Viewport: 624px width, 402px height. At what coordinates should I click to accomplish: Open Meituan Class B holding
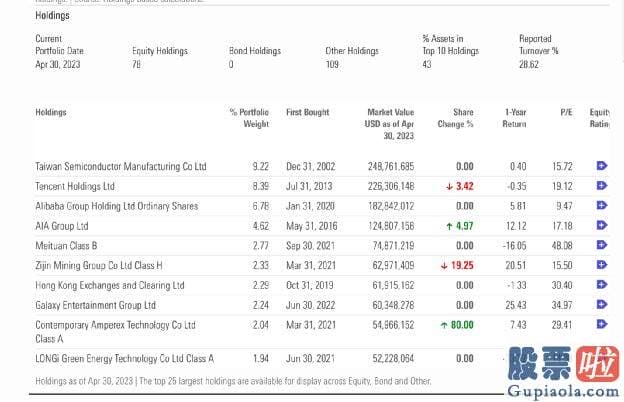click(x=66, y=246)
